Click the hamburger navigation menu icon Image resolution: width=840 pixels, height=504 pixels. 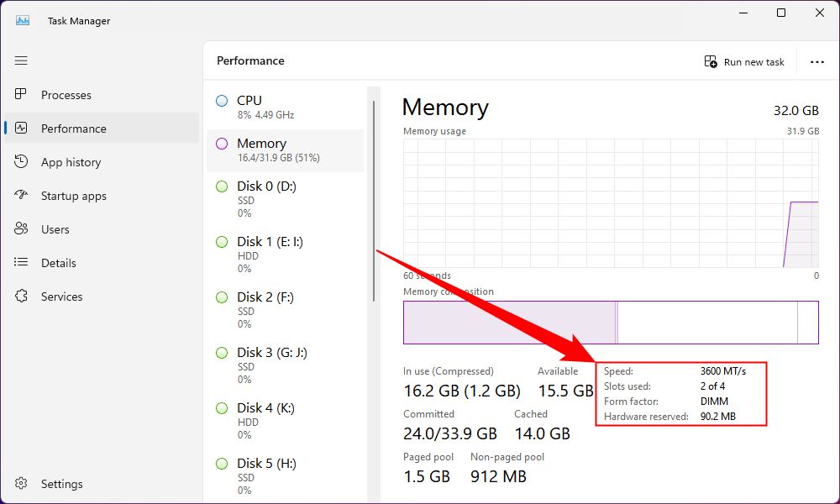point(21,60)
